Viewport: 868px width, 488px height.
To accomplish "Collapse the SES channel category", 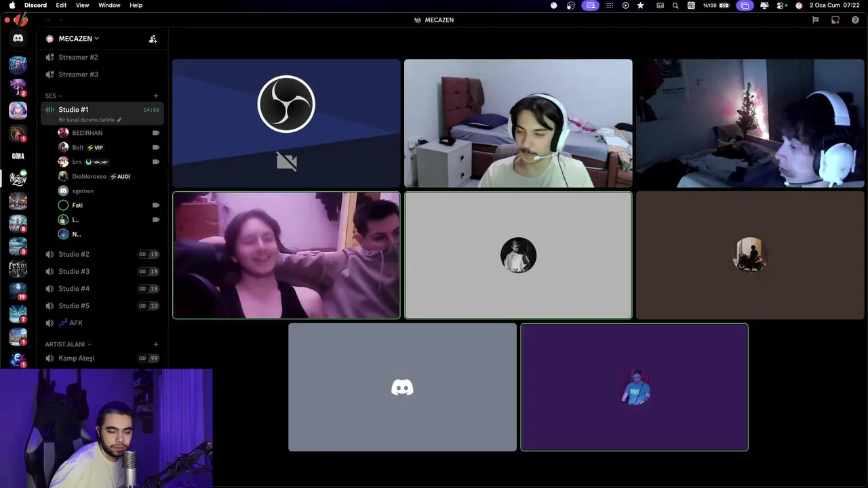I will point(54,96).
